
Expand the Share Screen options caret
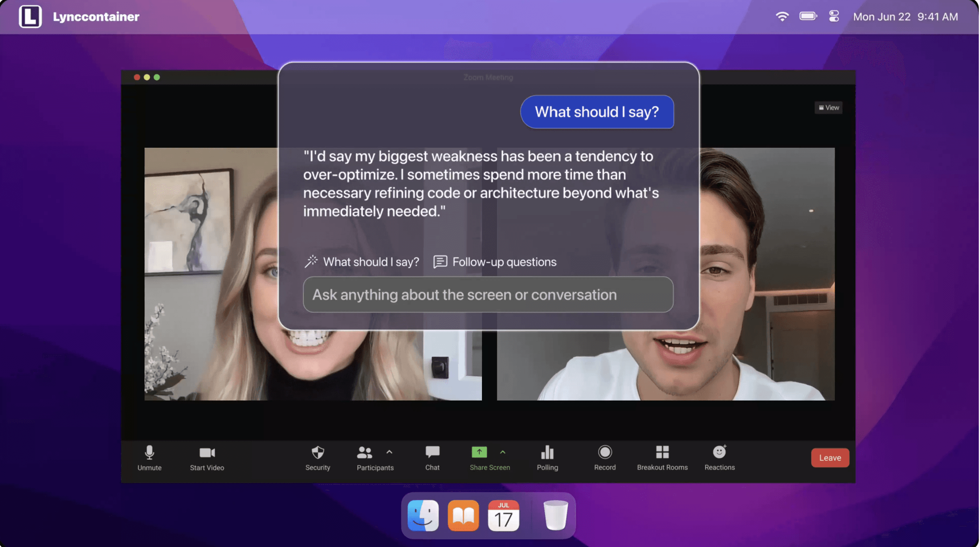coord(502,452)
